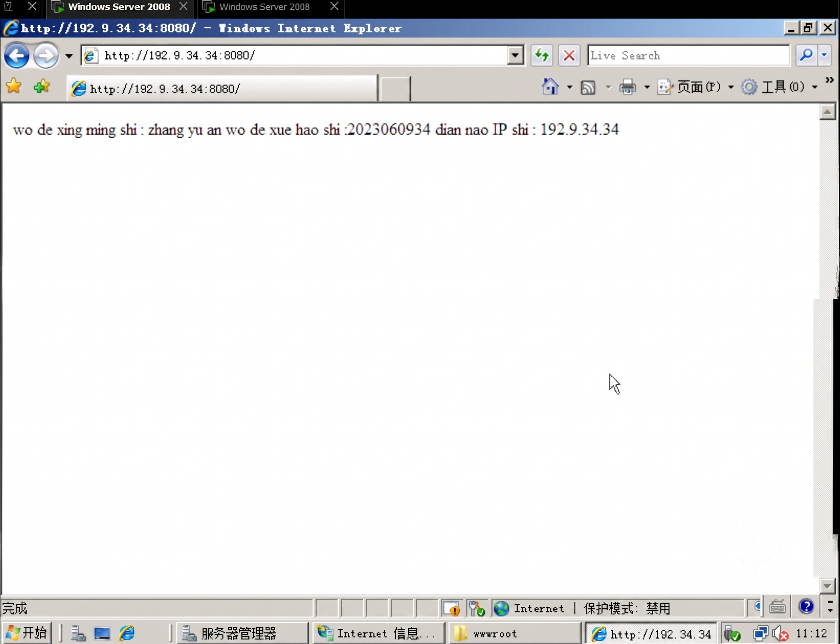The width and height of the screenshot is (840, 644).
Task: Click the browser Forward arrow button
Action: click(46, 56)
